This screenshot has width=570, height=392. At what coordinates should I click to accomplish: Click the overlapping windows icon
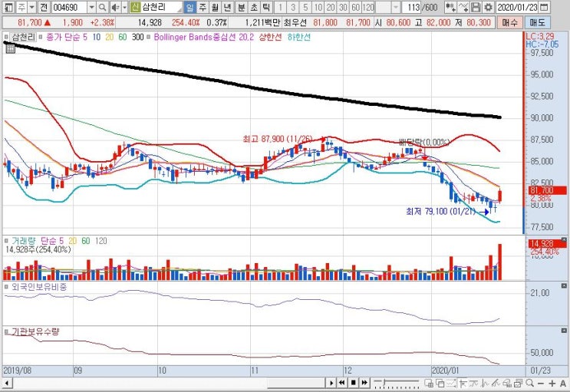(x=440, y=383)
